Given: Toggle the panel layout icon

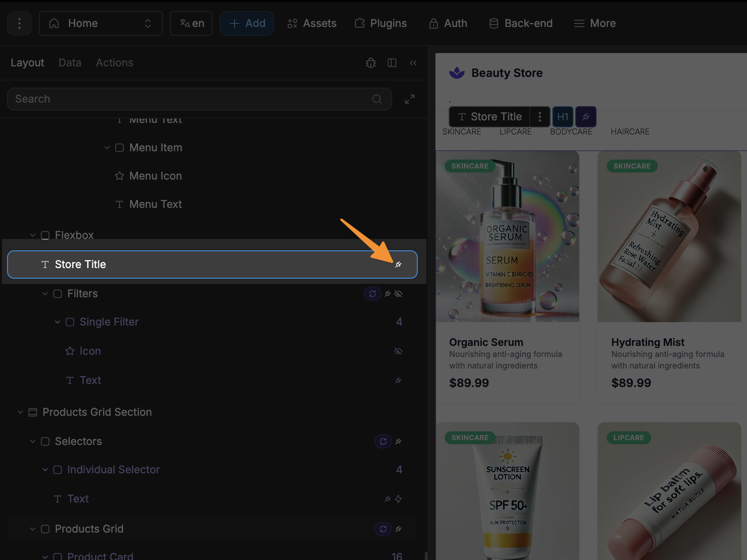Looking at the screenshot, I should (392, 63).
